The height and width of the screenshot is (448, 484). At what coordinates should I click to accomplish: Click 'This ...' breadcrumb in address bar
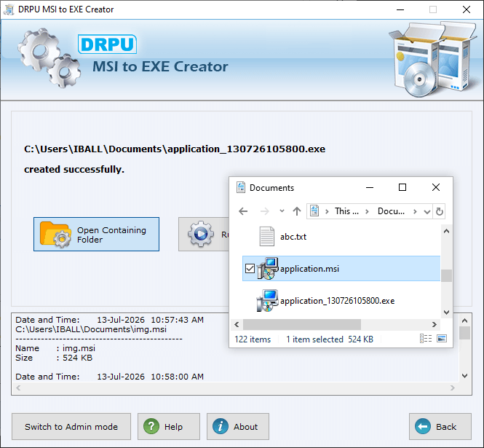[346, 211]
